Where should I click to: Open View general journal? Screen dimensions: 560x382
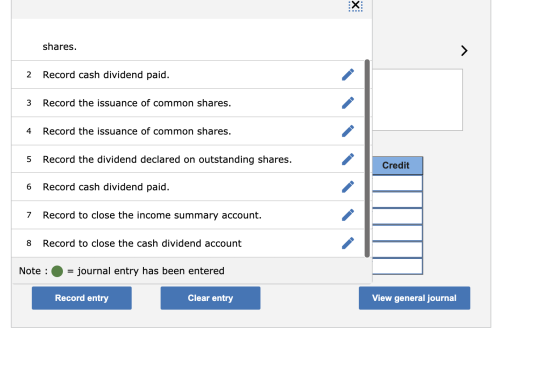(414, 298)
